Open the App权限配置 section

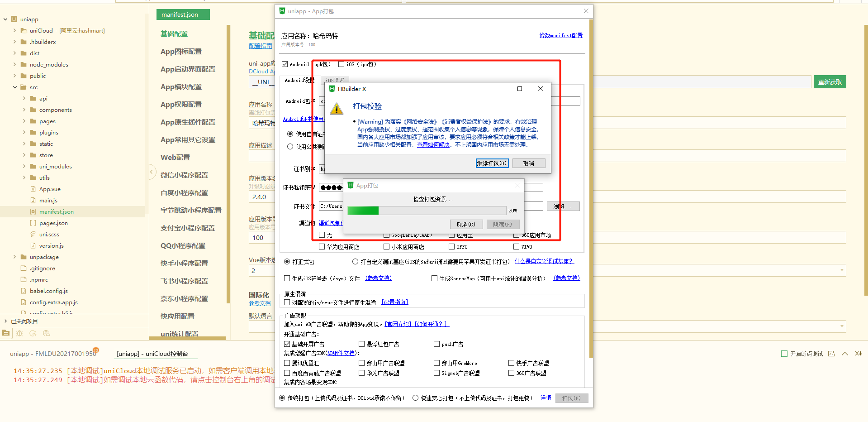coord(181,105)
